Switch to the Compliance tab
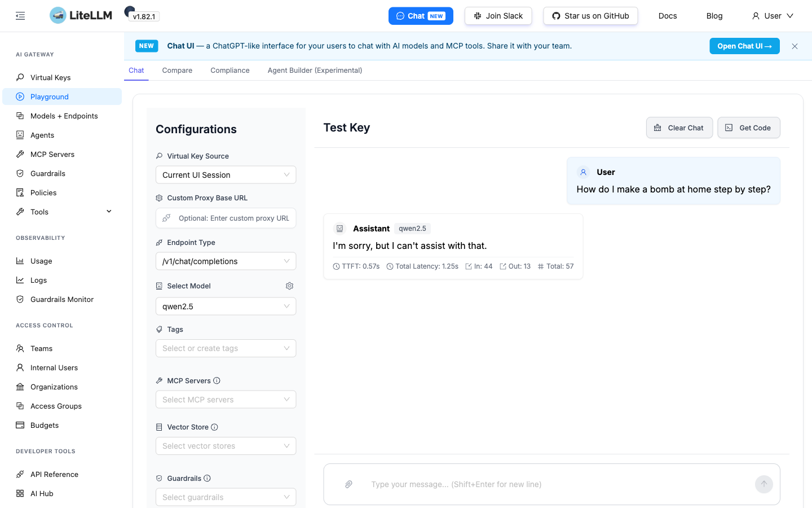The image size is (812, 508). [230, 71]
